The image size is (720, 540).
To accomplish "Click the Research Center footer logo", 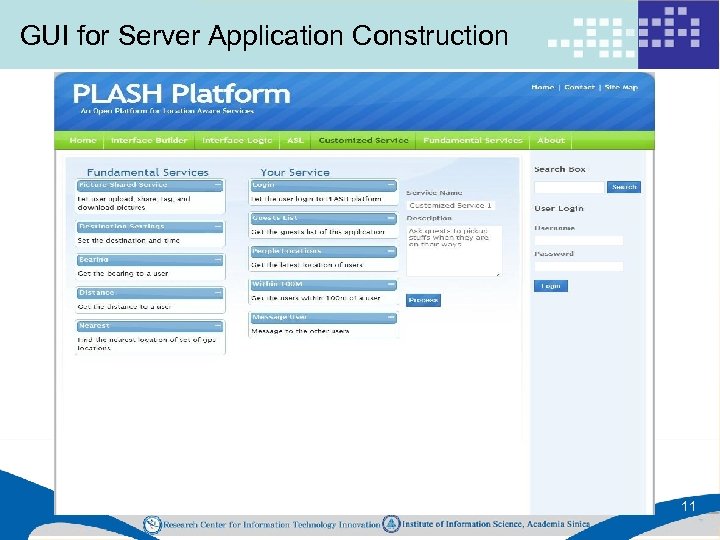I will (x=152, y=524).
